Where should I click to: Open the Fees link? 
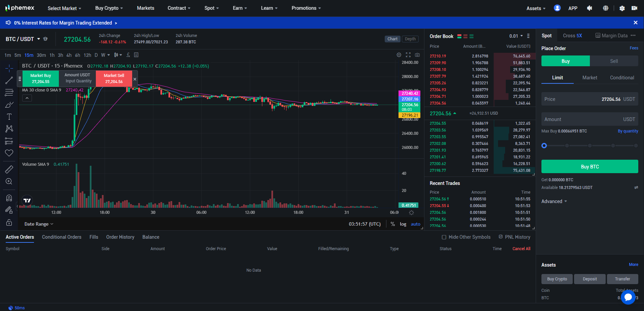pos(634,48)
